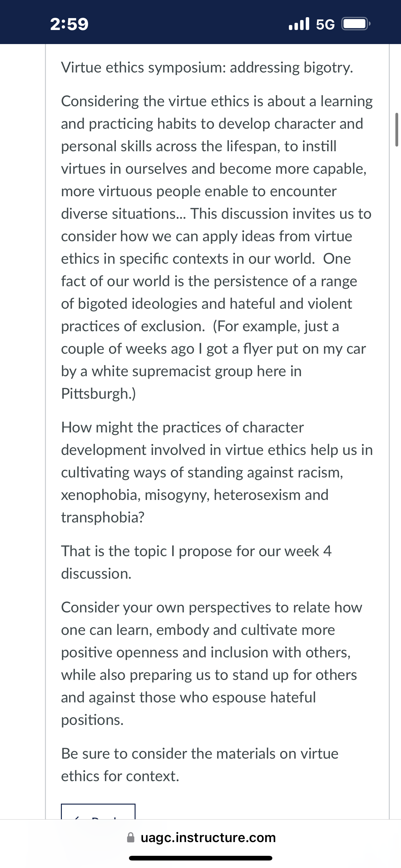Viewport: 401px width, 868px height.
Task: Tap the word 'Pittsburgh.)' in the text
Action: point(98,394)
